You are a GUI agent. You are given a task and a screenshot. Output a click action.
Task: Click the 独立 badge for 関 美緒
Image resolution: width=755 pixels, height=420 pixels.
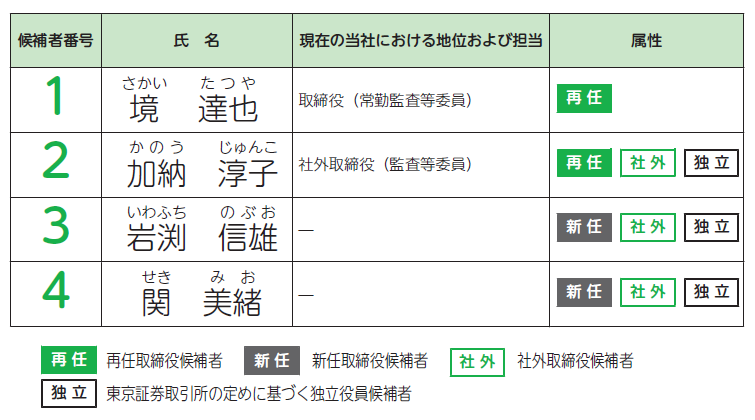tap(711, 292)
